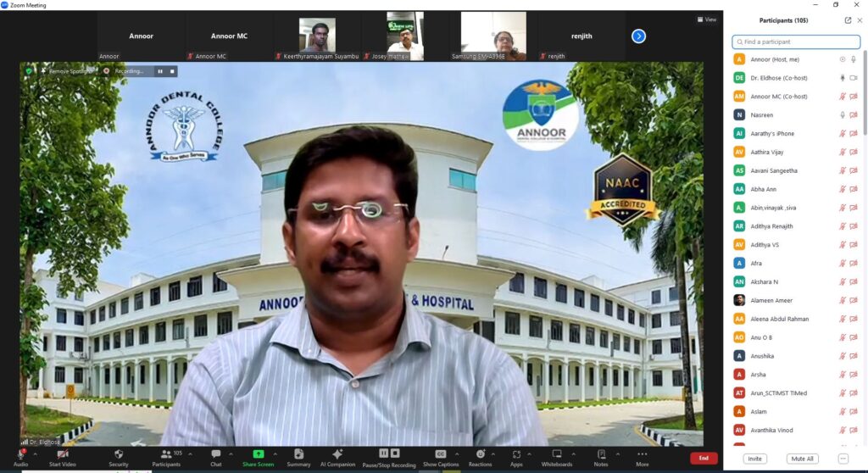Stop the recording using the top-left stop control
Image resolution: width=868 pixels, height=473 pixels.
pyautogui.click(x=172, y=71)
